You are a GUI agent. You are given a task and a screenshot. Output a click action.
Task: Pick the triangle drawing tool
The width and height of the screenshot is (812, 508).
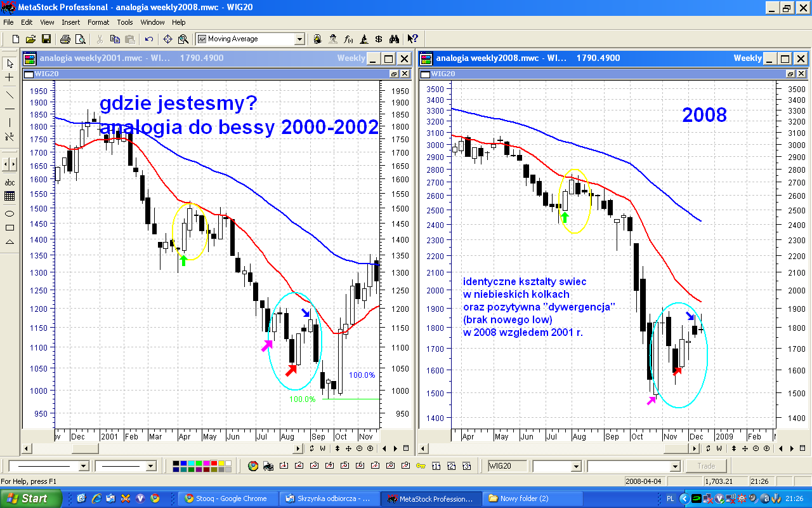(x=10, y=242)
